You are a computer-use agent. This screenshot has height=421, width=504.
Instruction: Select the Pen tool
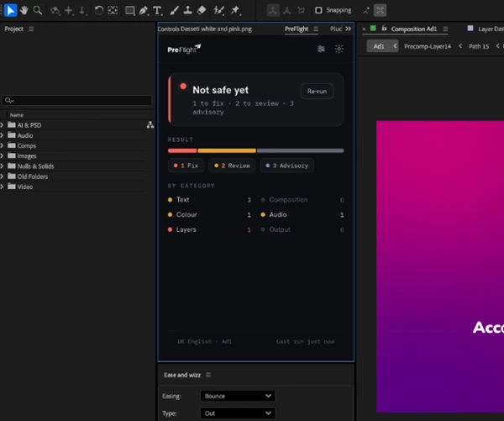144,10
